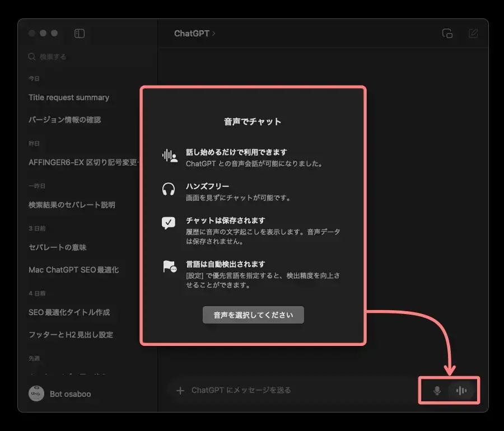The width and height of the screenshot is (504, 431).
Task: Open the Bot osaboo profile avatar
Action: coord(36,393)
